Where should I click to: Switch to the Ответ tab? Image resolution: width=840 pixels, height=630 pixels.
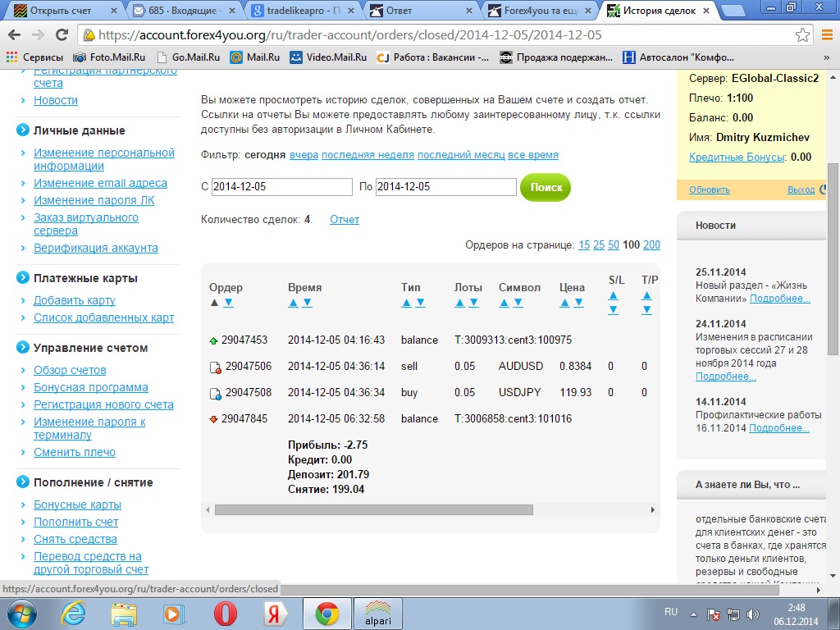(422, 10)
